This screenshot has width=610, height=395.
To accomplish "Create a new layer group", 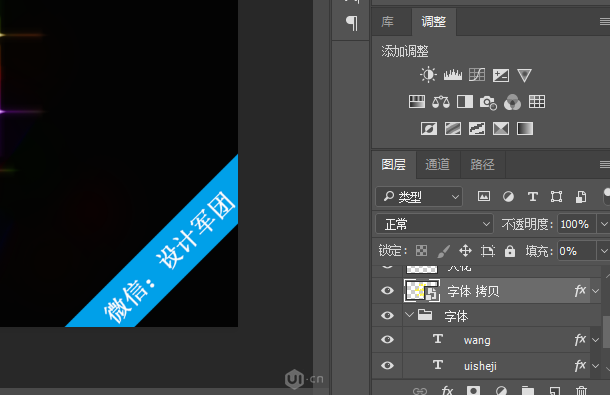I will pyautogui.click(x=528, y=390).
